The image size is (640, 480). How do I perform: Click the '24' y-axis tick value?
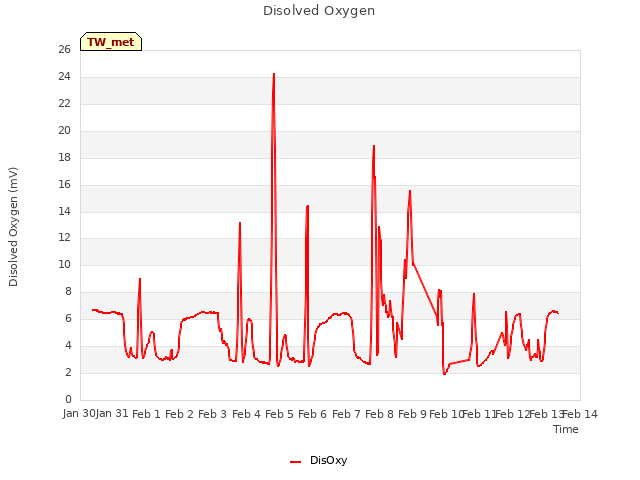tap(64, 76)
